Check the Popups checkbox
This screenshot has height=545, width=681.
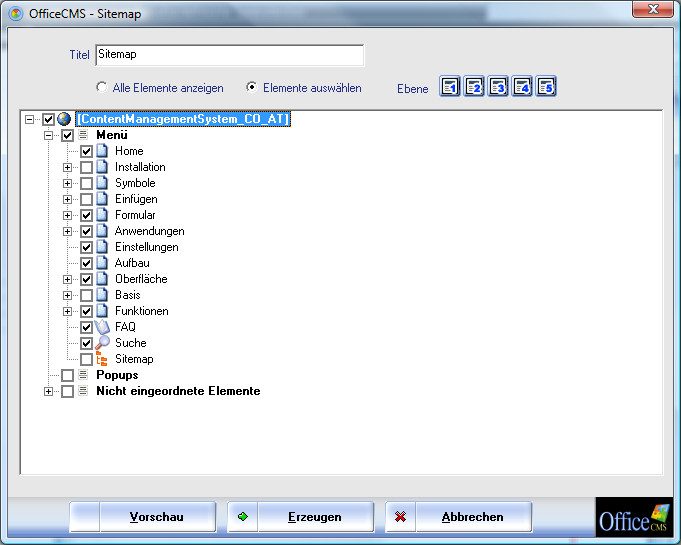click(67, 375)
